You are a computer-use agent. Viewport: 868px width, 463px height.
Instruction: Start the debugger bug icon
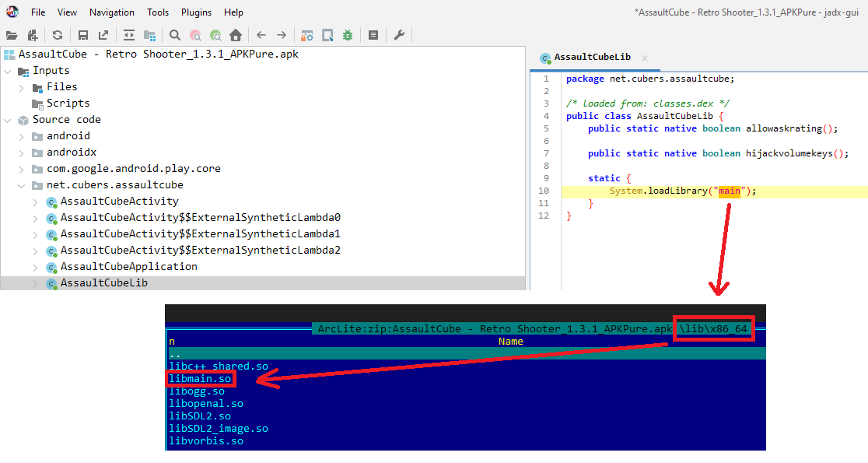click(348, 36)
